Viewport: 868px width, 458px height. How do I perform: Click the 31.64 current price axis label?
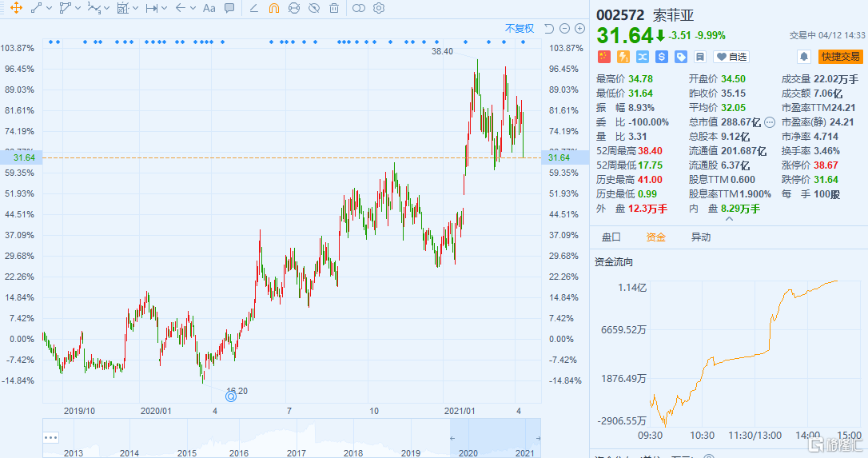tap(24, 157)
